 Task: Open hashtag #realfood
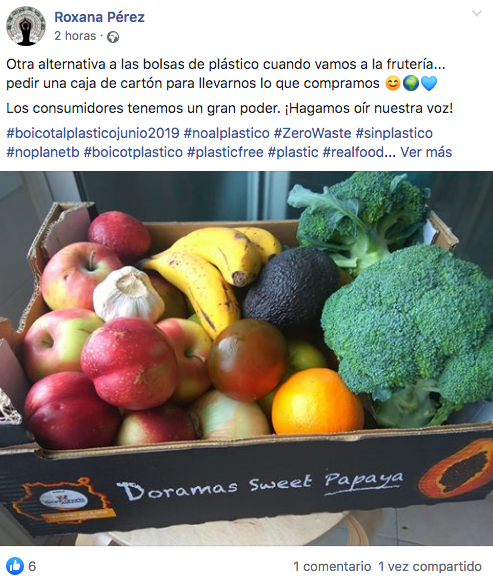click(353, 152)
